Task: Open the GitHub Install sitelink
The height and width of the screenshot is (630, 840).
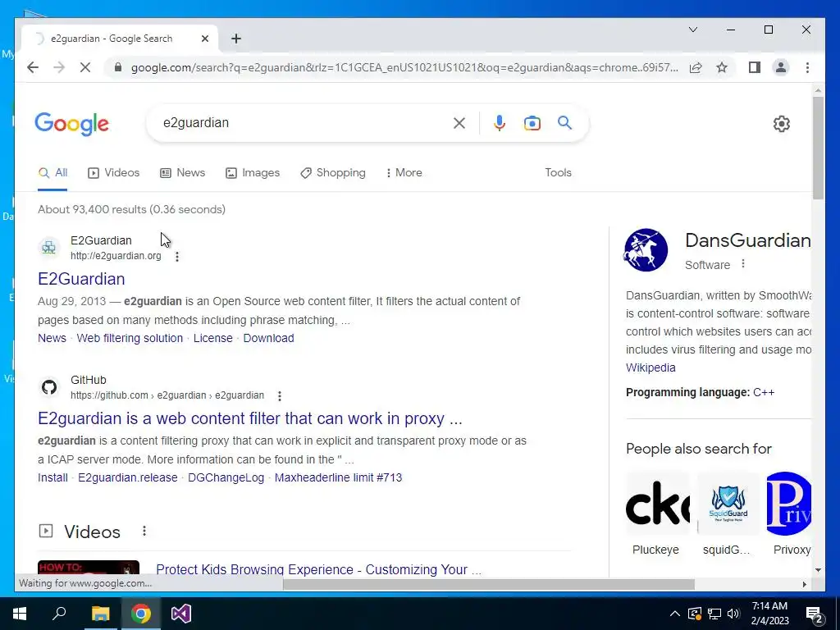Action: 52,477
